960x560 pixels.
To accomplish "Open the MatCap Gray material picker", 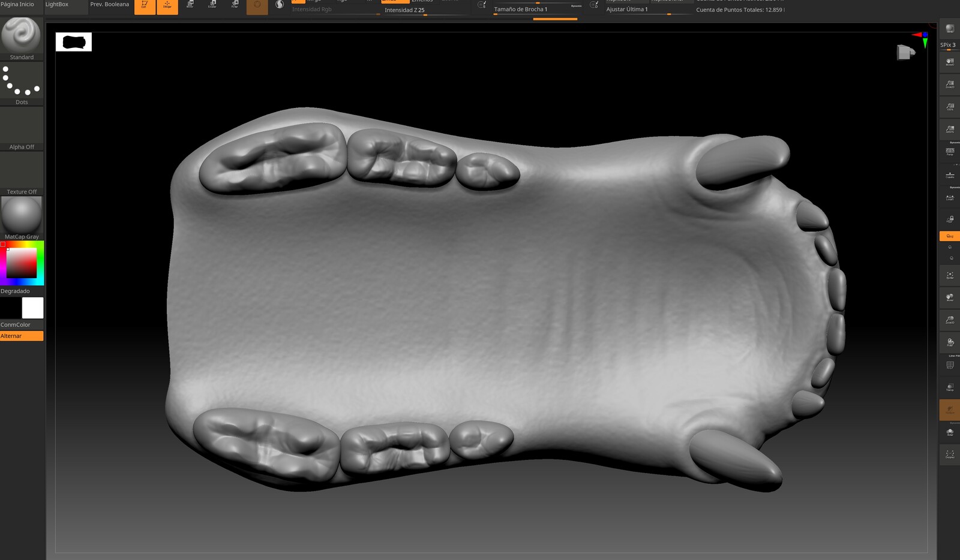I will tap(22, 218).
